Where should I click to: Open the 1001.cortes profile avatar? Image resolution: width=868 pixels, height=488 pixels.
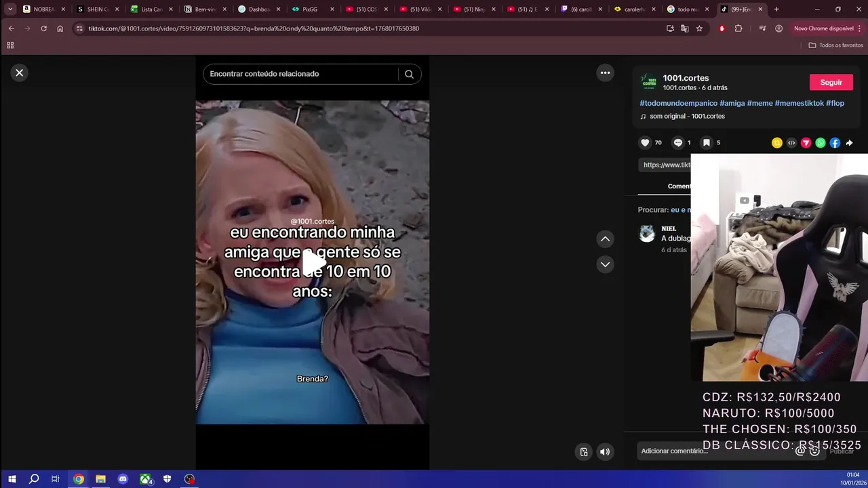click(x=649, y=82)
